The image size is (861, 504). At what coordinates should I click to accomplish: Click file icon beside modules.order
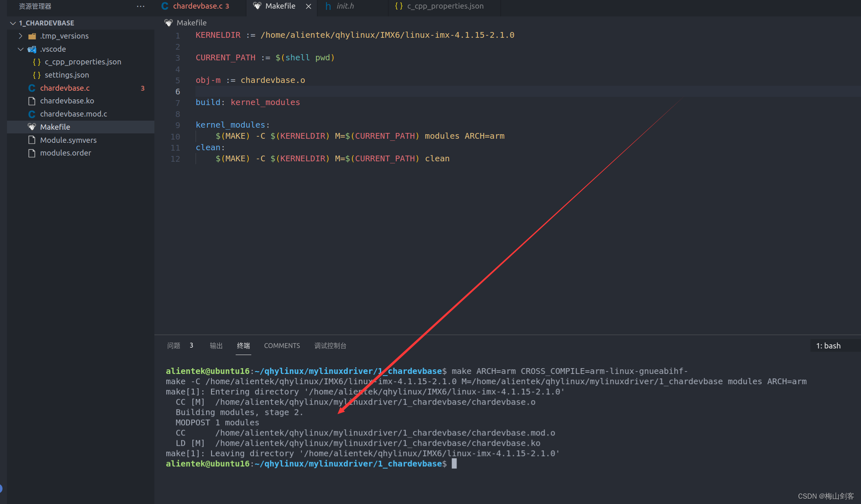(x=32, y=153)
